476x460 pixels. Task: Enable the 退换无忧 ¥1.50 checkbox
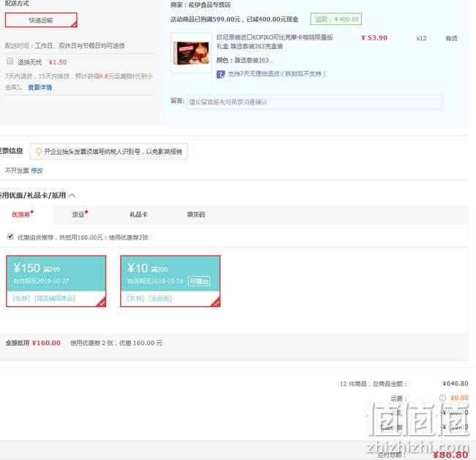(10, 61)
